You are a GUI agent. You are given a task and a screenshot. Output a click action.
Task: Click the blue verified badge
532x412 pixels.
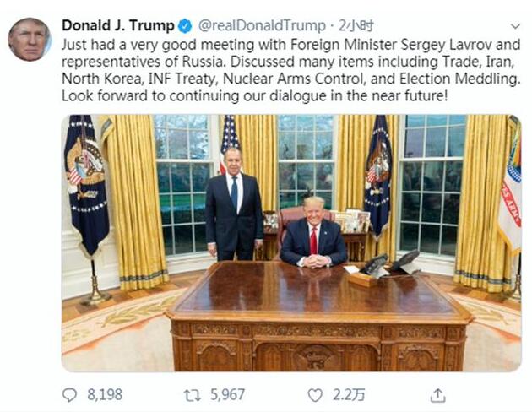(185, 26)
